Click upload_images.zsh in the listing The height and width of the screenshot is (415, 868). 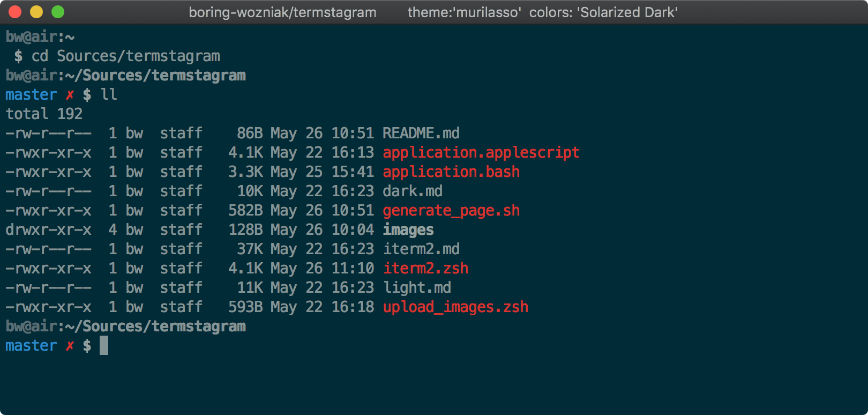pos(455,307)
